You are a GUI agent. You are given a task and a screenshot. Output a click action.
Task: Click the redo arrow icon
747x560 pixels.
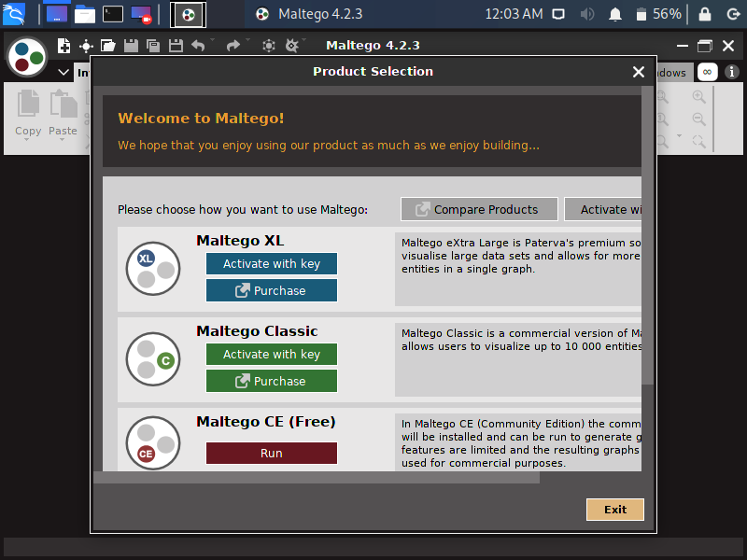[x=233, y=46]
